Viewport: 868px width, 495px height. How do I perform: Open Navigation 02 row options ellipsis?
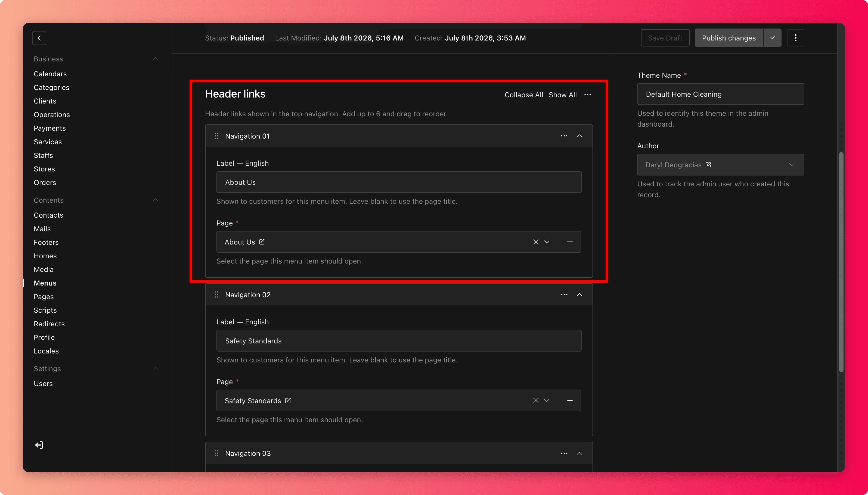point(564,295)
